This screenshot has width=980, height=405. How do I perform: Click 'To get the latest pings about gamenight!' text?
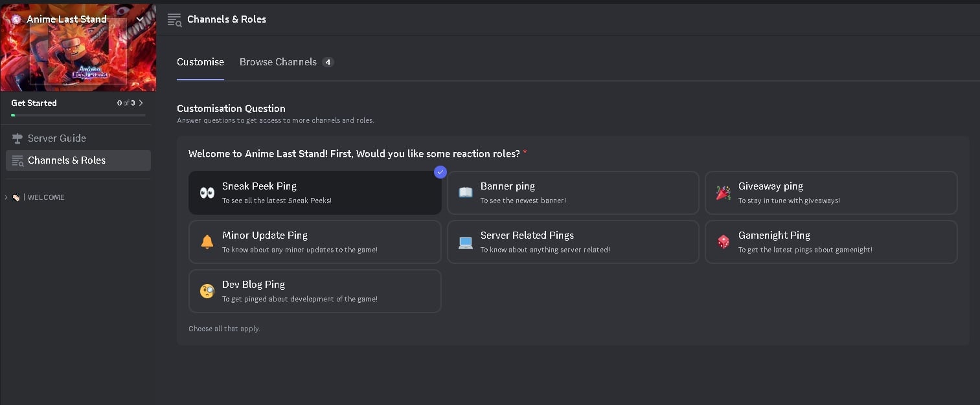tap(805, 250)
